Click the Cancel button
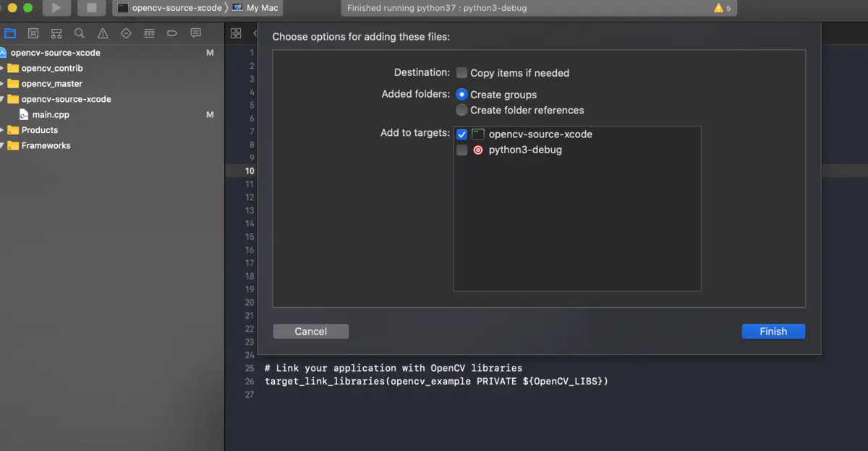The image size is (868, 451). (x=310, y=331)
